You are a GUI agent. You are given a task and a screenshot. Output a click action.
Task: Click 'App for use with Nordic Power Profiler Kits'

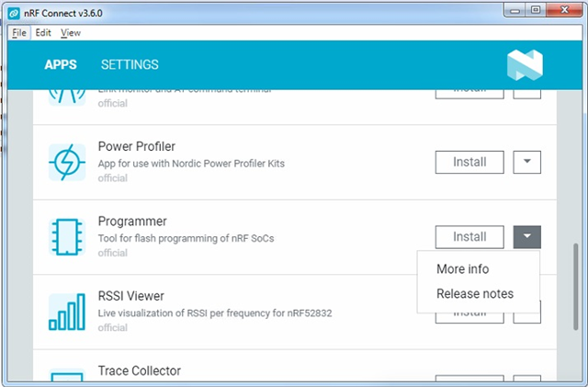(191, 164)
